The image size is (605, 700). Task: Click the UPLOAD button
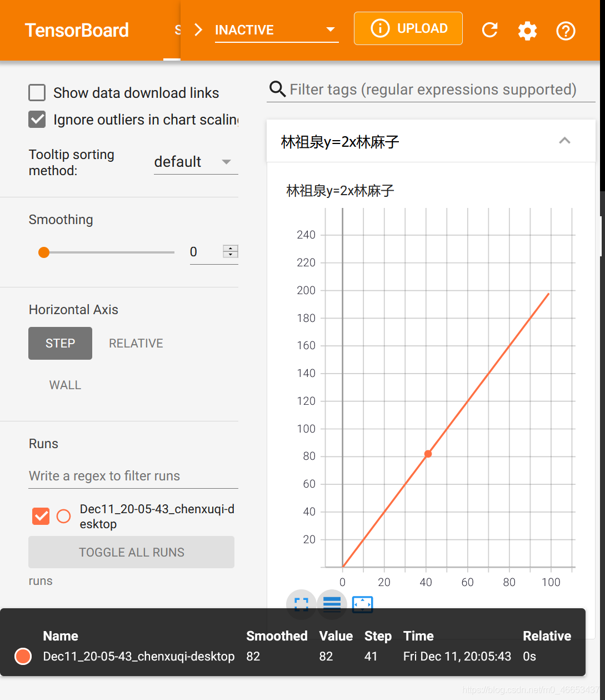pos(408,28)
